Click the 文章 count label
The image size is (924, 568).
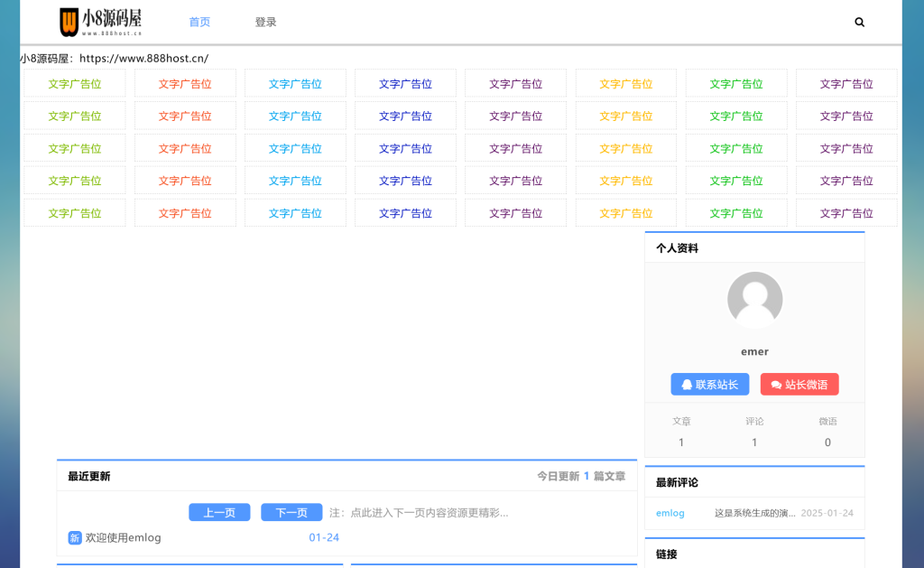click(681, 421)
